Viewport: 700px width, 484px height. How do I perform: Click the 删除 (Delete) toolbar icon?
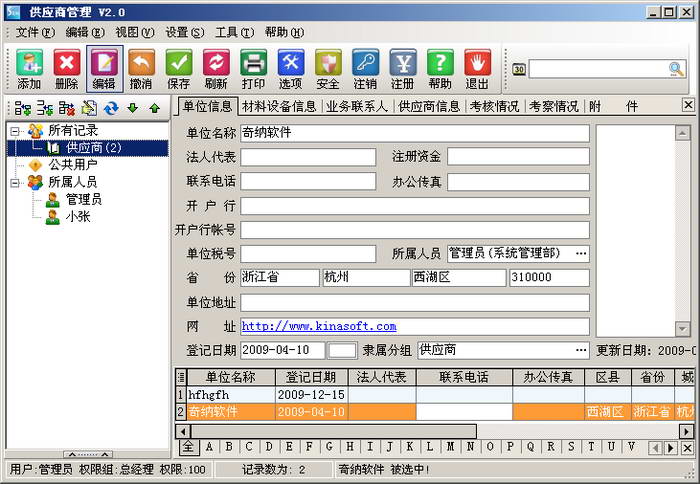67,69
